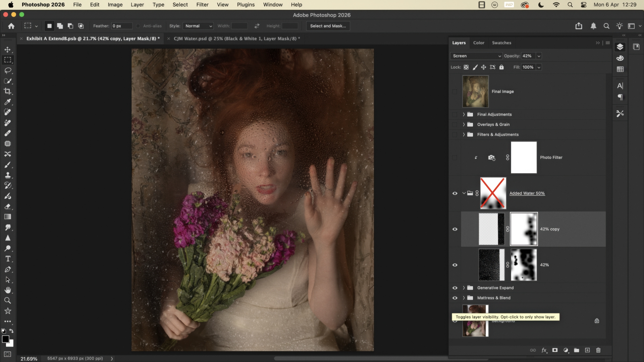This screenshot has width=644, height=362.
Task: Select the Lasso tool
Action: coord(8,70)
